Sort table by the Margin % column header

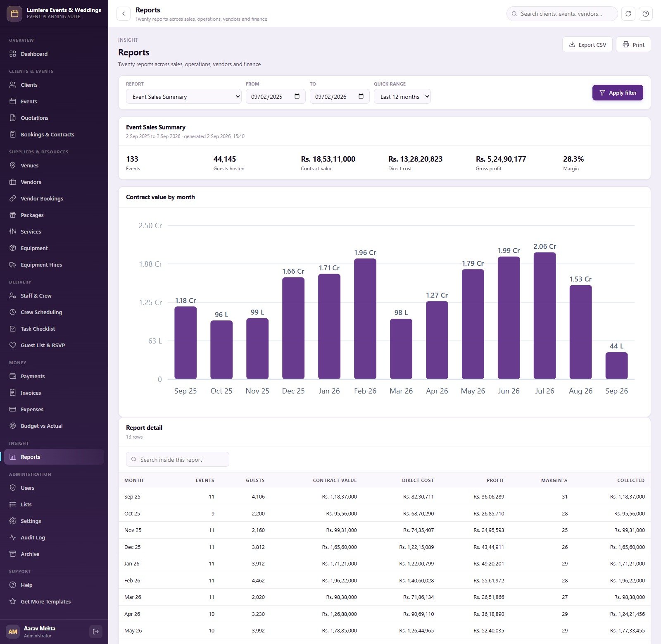pyautogui.click(x=554, y=480)
